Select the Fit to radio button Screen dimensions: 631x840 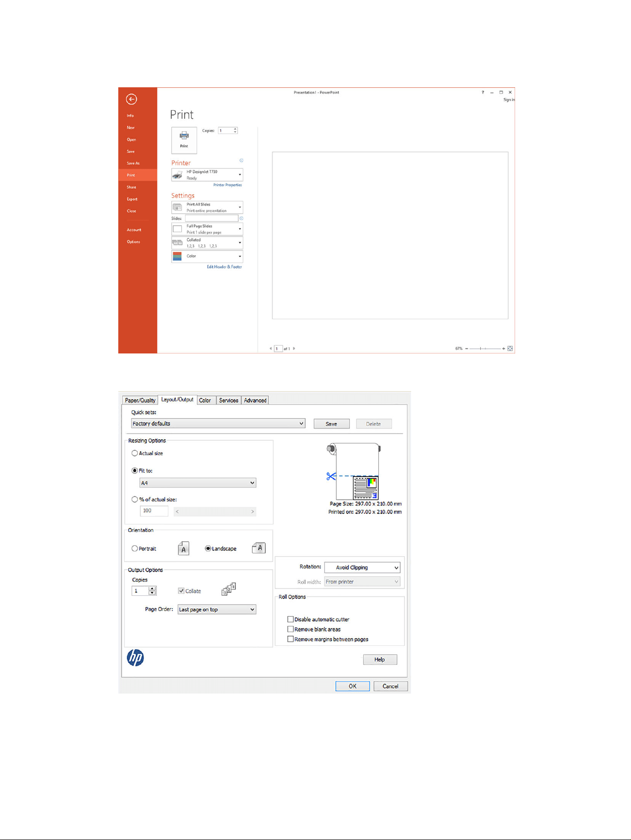coord(135,470)
